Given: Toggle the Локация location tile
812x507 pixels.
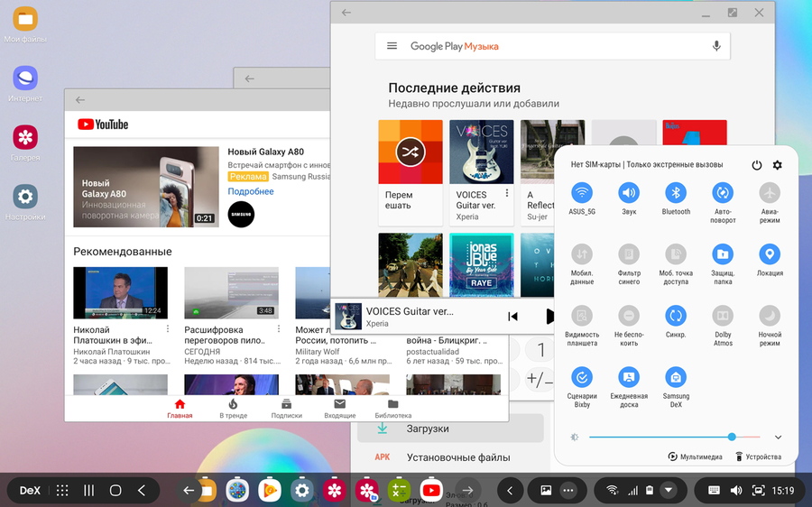Looking at the screenshot, I should [x=770, y=254].
